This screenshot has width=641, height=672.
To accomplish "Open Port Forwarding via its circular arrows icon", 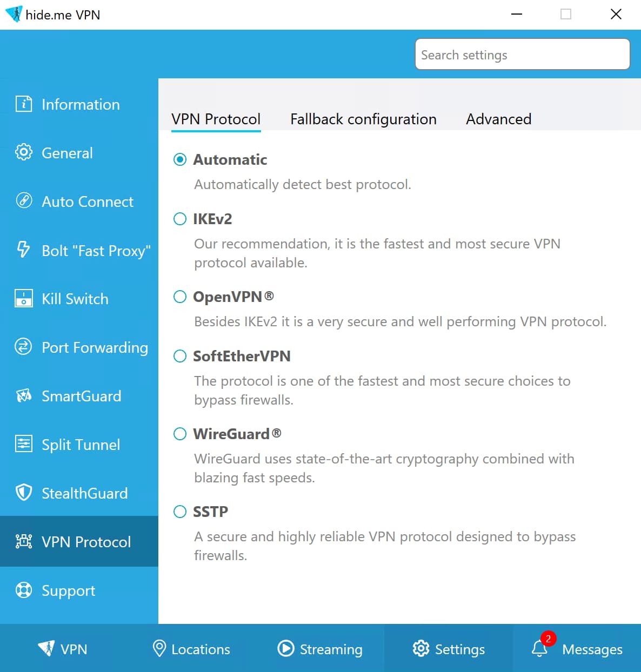I will click(24, 347).
